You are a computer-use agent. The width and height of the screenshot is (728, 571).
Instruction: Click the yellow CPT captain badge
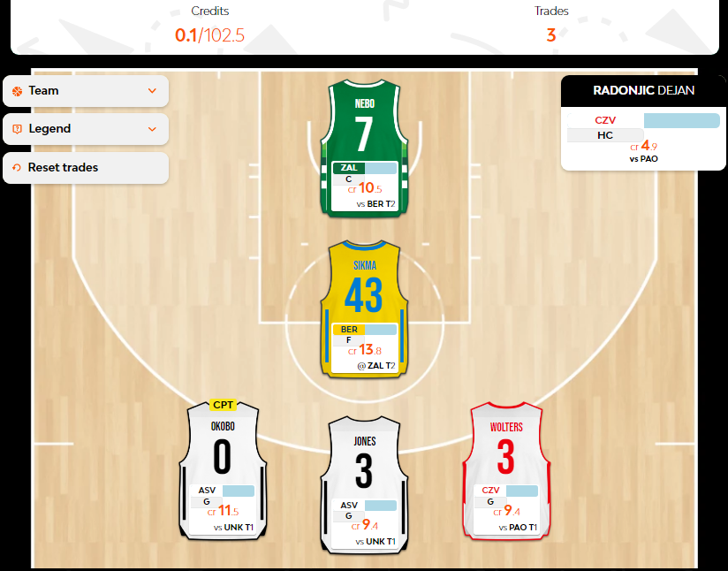(x=223, y=405)
